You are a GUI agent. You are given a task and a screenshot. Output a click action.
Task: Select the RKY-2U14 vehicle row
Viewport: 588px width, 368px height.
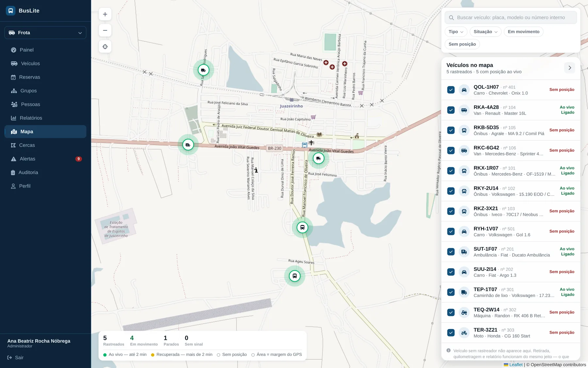tap(511, 191)
